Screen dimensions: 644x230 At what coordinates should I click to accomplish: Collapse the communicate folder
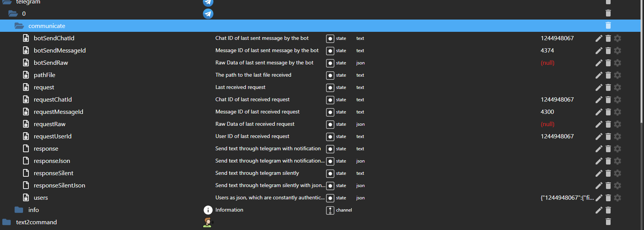click(19, 26)
